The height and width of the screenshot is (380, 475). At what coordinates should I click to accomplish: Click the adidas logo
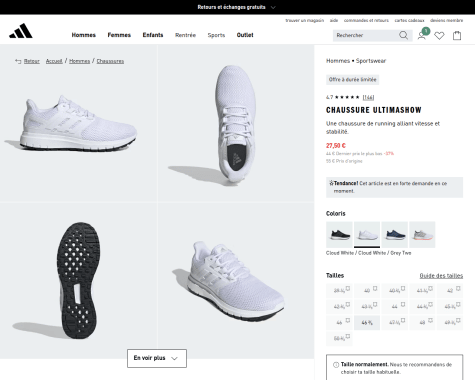point(21,31)
